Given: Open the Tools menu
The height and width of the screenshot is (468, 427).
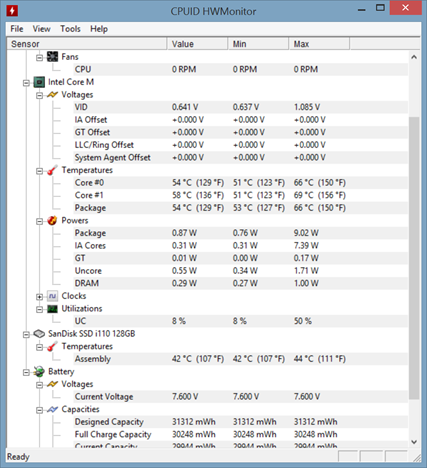Looking at the screenshot, I should (x=70, y=29).
